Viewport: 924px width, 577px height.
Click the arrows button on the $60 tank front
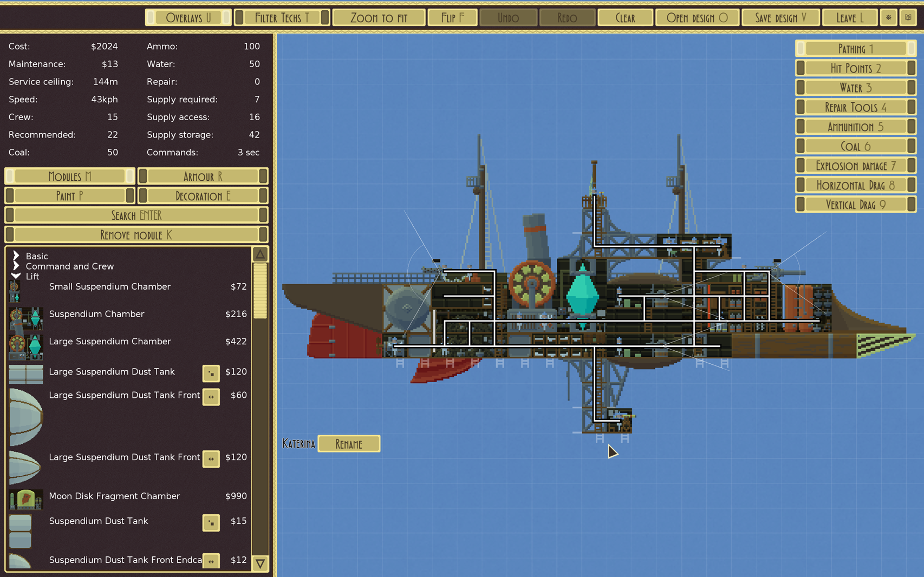point(211,396)
